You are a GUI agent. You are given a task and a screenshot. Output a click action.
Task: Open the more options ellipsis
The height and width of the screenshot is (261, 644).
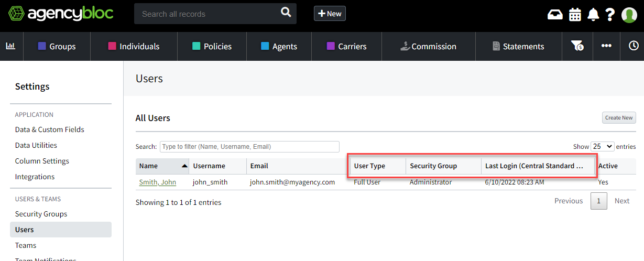tap(606, 46)
